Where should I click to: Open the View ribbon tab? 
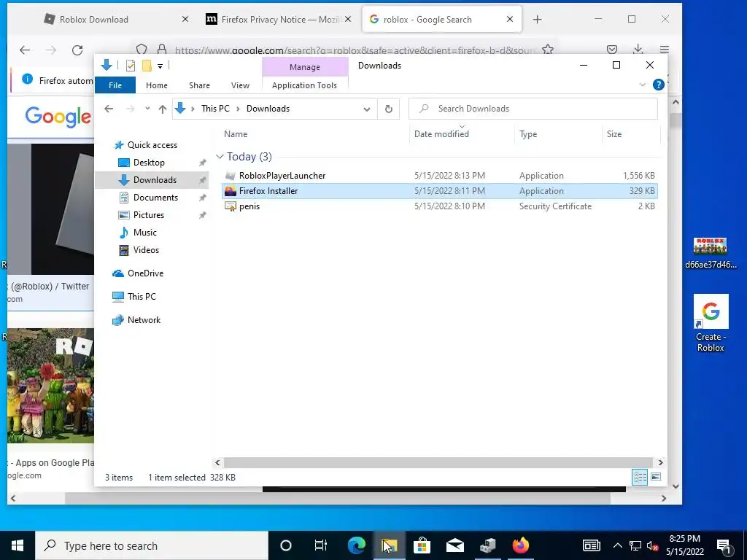[x=240, y=85]
